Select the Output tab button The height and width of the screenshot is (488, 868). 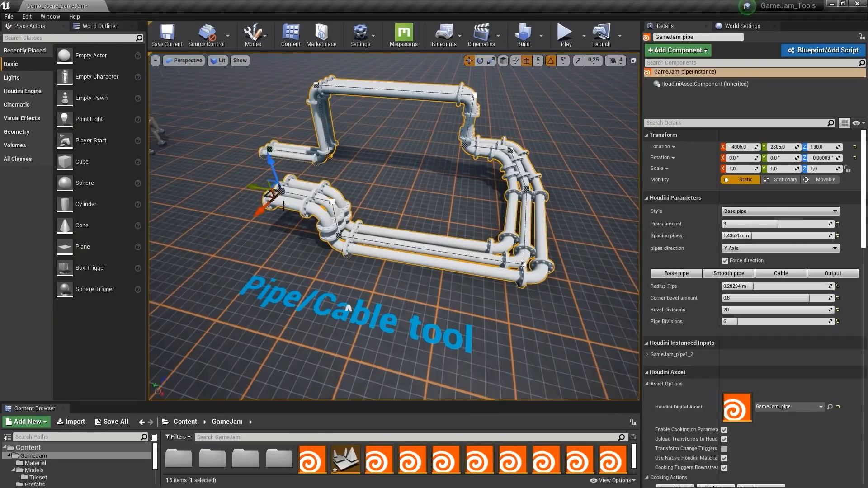point(833,273)
